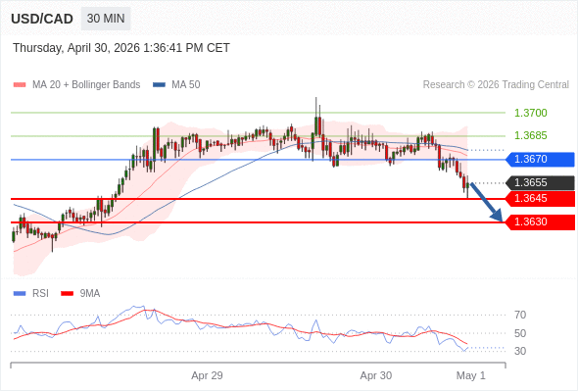Click the blue downward trend arrow
Screen dimensions: 578x392
[x=487, y=202]
